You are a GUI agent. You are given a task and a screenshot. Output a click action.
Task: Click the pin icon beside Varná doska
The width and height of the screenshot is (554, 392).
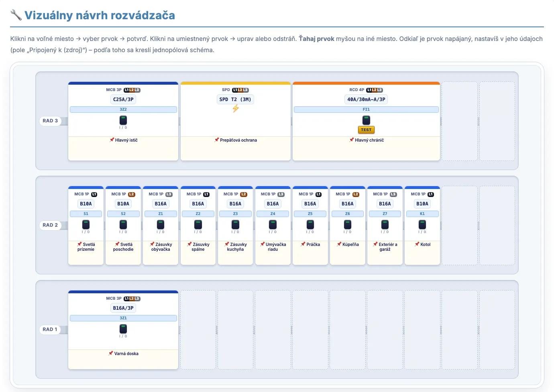(x=110, y=353)
